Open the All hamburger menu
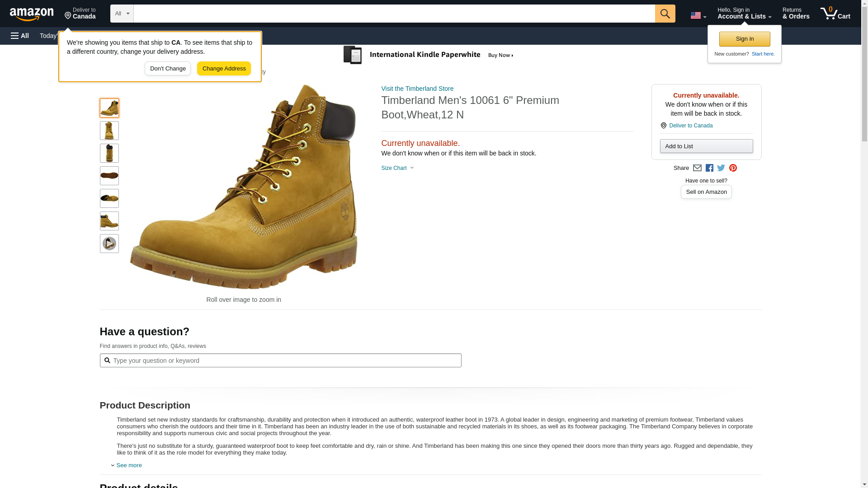 coord(20,36)
